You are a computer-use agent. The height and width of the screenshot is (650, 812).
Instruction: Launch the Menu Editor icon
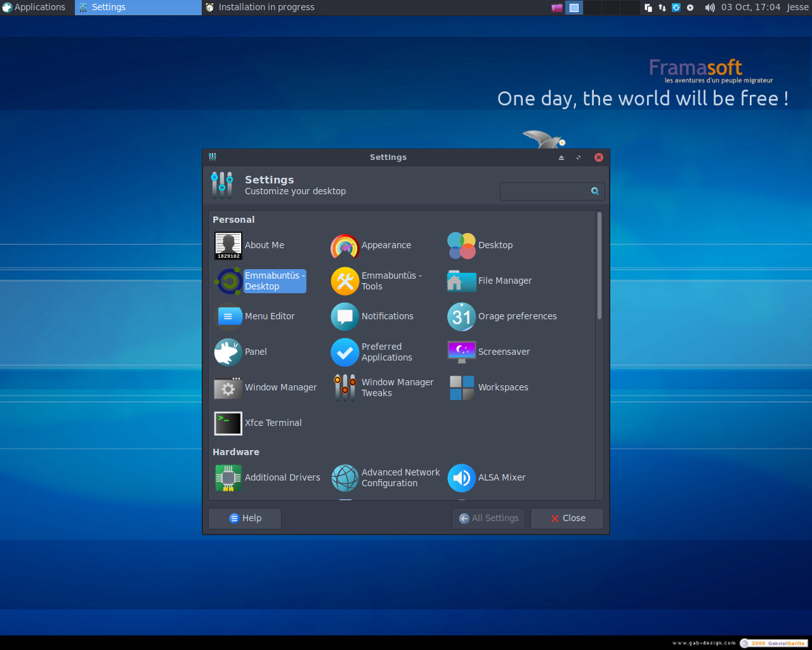228,317
